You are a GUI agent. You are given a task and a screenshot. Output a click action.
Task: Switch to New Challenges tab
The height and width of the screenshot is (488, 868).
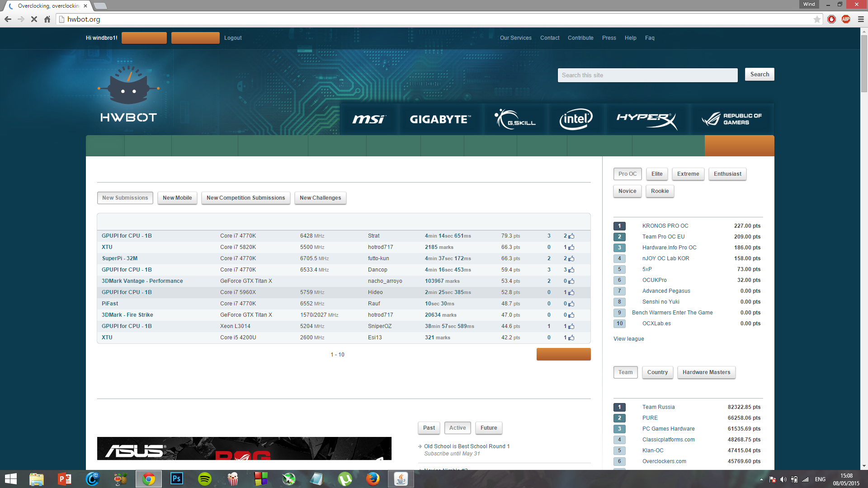[x=321, y=198]
